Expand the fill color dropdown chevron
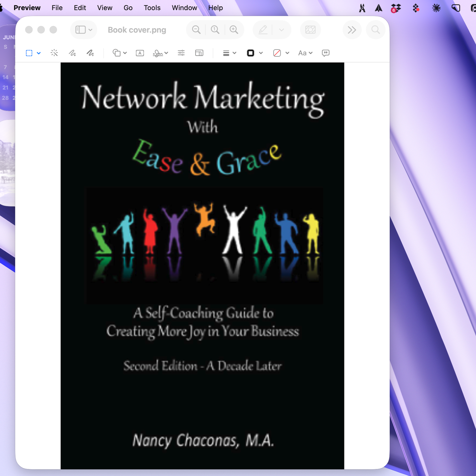Image resolution: width=476 pixels, height=476 pixels. pyautogui.click(x=287, y=53)
